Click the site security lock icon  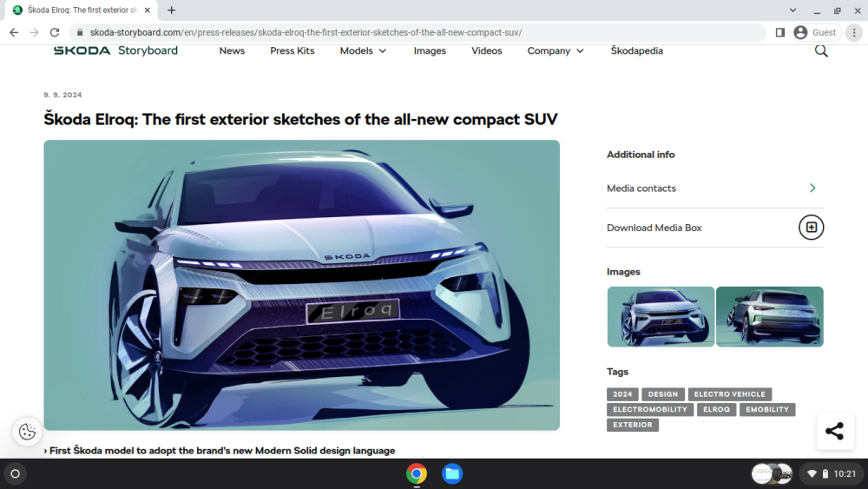point(80,33)
